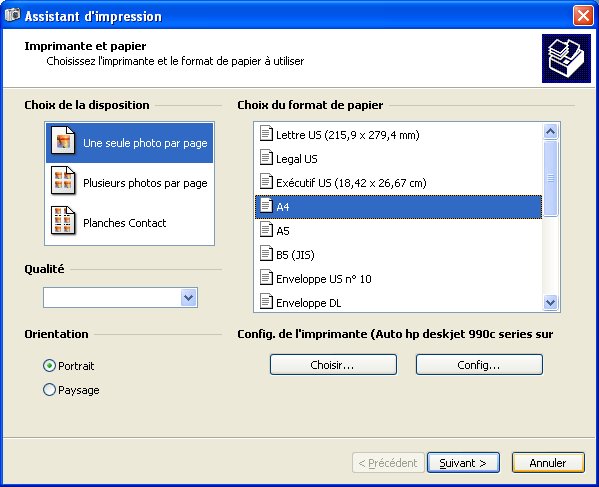Click the paper list down scroll arrow

(x=550, y=303)
